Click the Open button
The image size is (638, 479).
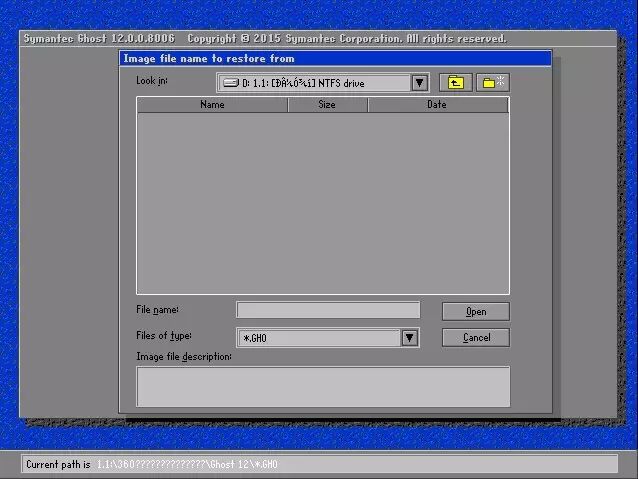476,312
